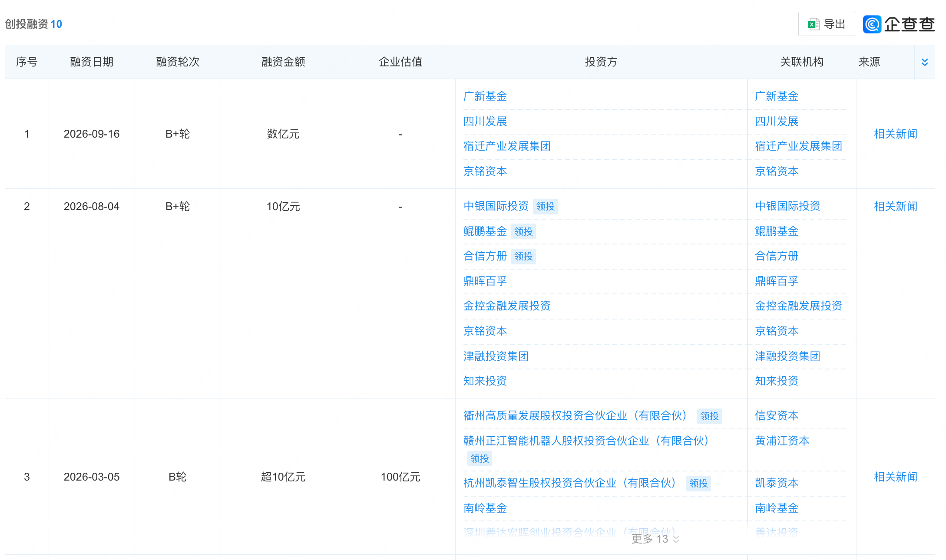Screen dimensions: 946x560
Task: Open 信安资本 in 关联机构 column
Action: pyautogui.click(x=776, y=415)
